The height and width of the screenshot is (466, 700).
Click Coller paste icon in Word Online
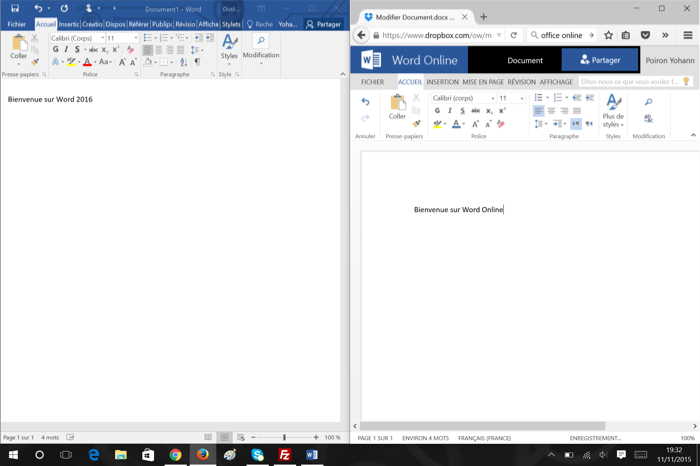[397, 106]
